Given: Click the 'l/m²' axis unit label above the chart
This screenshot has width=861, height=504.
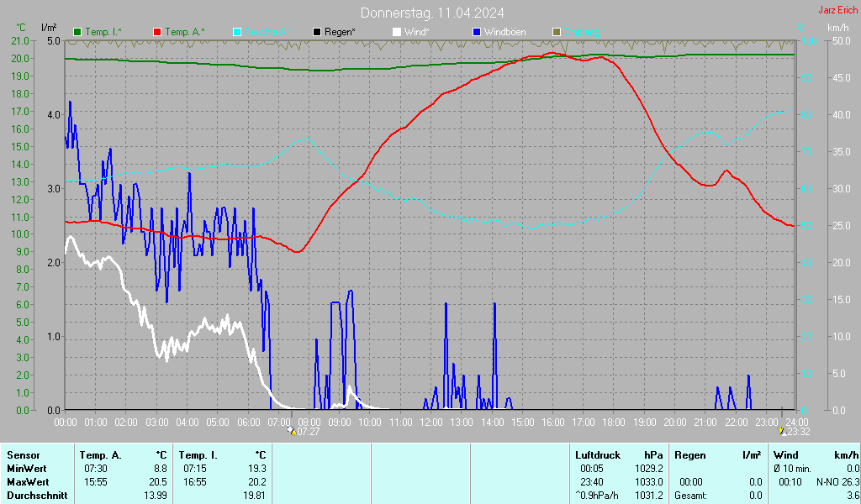Looking at the screenshot, I should [50, 28].
